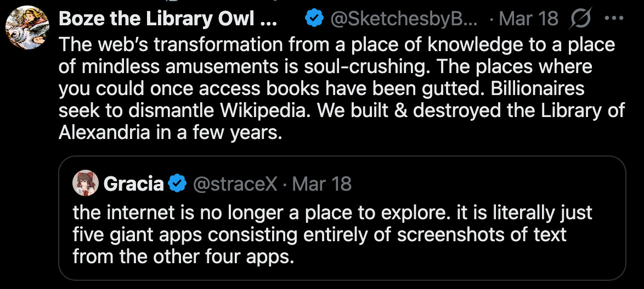Open the three-dot more options menu

pyautogui.click(x=614, y=18)
